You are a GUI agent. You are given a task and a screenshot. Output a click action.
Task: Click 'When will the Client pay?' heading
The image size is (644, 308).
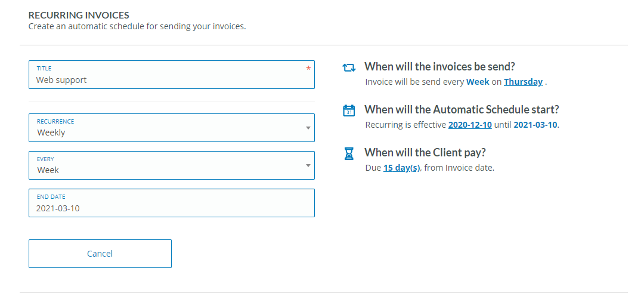(425, 152)
